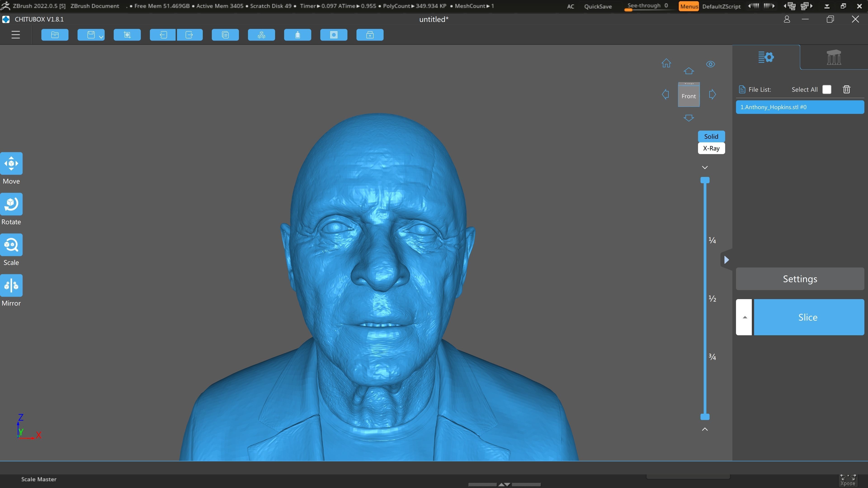Click Scale Master at the bottom
This screenshot has width=868, height=488.
(39, 479)
